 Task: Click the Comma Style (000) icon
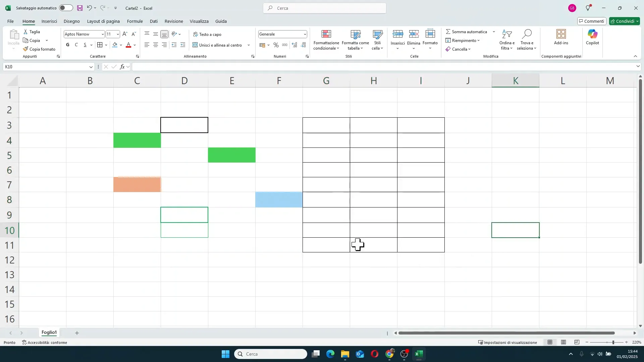point(285,45)
